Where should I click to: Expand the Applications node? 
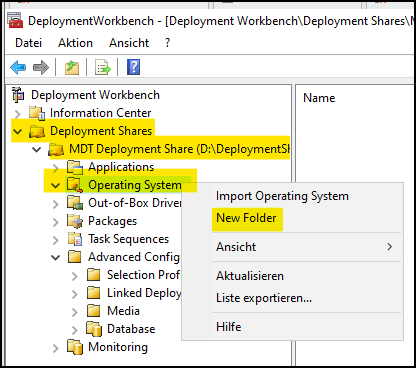pos(56,168)
